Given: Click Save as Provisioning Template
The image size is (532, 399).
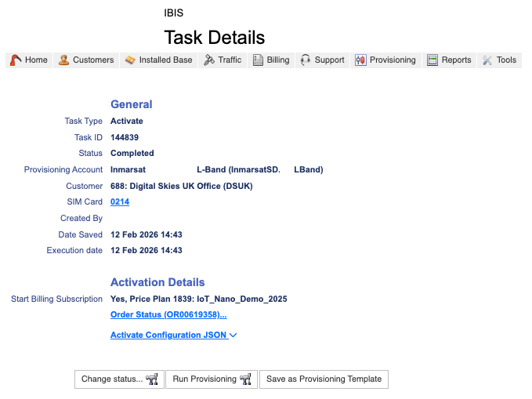Looking at the screenshot, I should [x=324, y=379].
